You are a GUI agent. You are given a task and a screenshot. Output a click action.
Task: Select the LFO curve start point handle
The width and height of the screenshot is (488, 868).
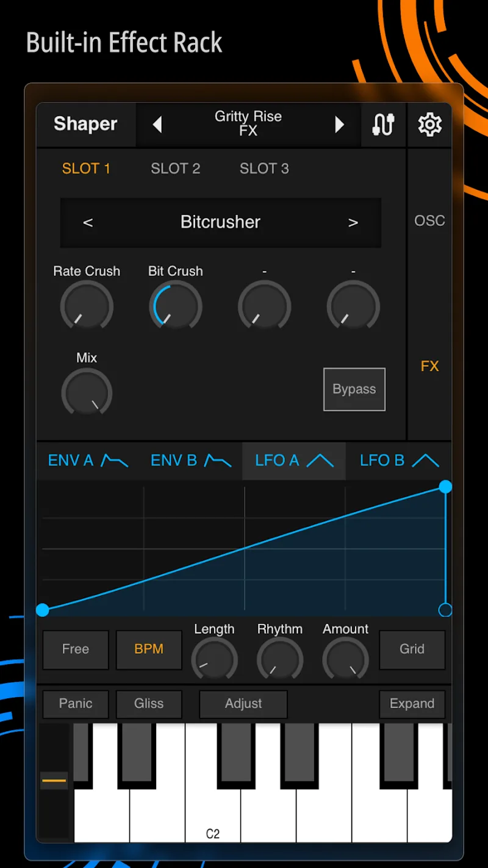point(43,610)
